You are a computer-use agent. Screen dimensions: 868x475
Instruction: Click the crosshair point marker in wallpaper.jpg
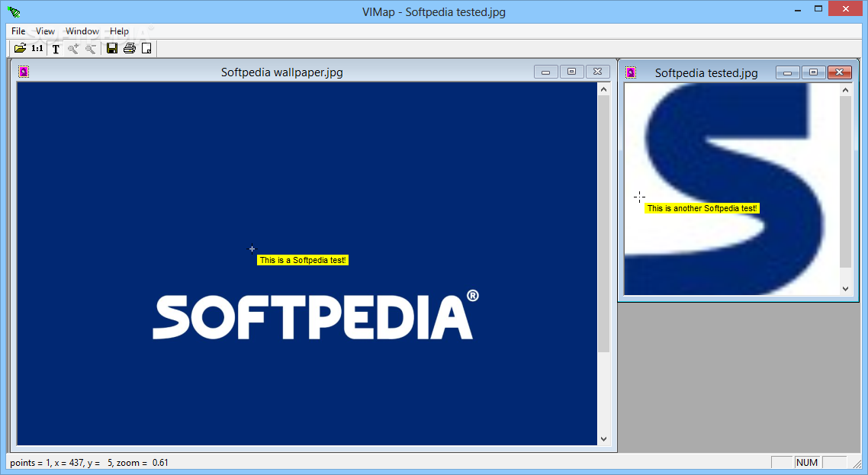(x=252, y=249)
